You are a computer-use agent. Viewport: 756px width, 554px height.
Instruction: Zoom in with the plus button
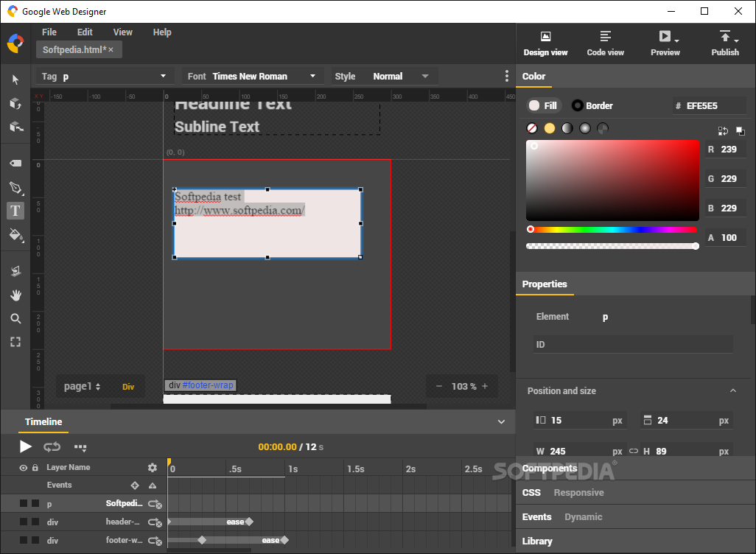point(485,386)
